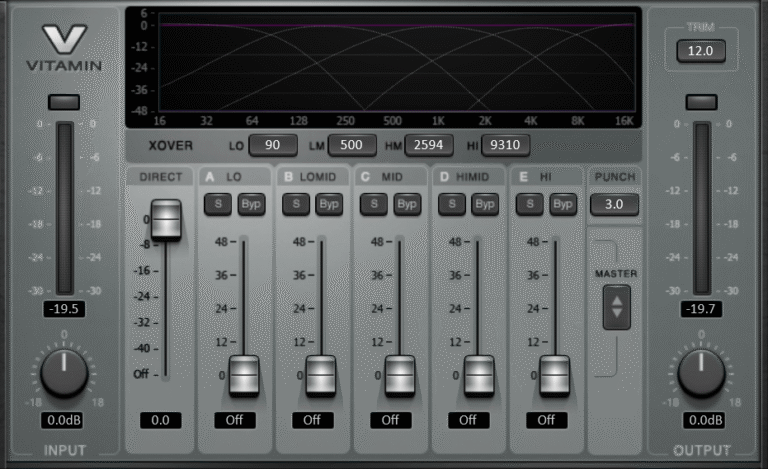Click the Trim value button 12.0
This screenshot has width=768, height=469.
(x=700, y=52)
